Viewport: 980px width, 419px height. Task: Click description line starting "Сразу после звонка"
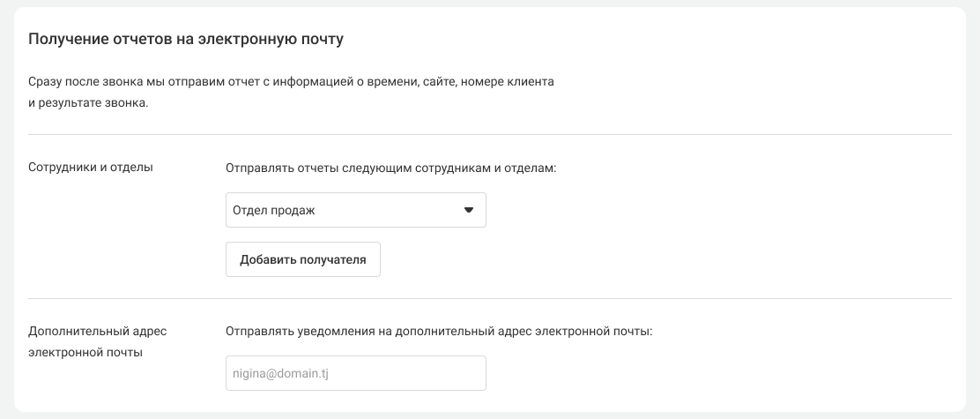click(x=291, y=81)
